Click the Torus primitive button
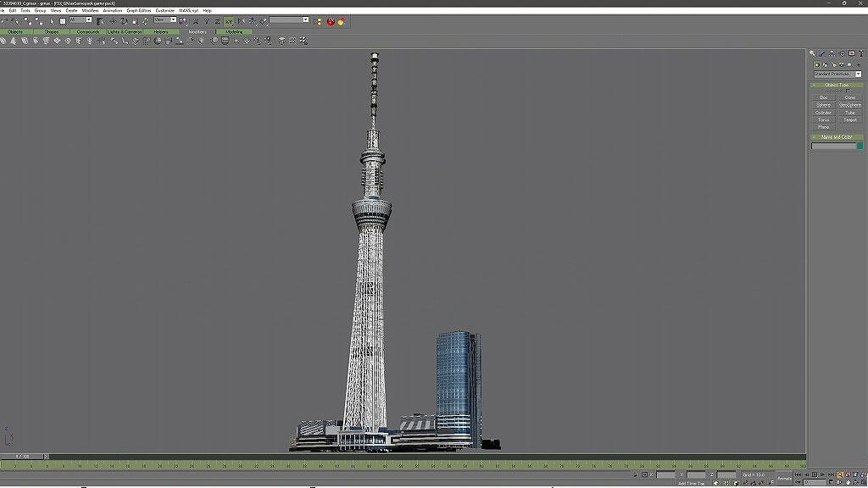Image resolution: width=868 pixels, height=488 pixels. 824,119
